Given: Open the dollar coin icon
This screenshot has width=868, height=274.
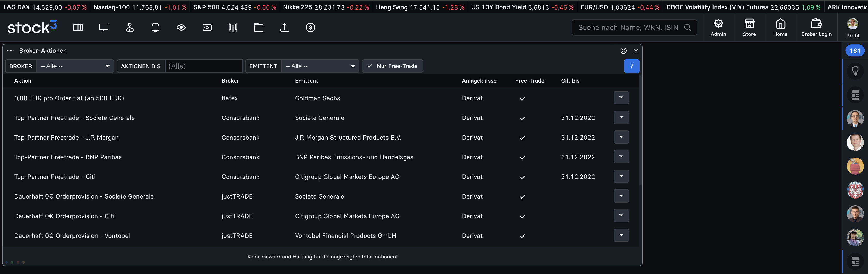Looking at the screenshot, I should [x=310, y=27].
